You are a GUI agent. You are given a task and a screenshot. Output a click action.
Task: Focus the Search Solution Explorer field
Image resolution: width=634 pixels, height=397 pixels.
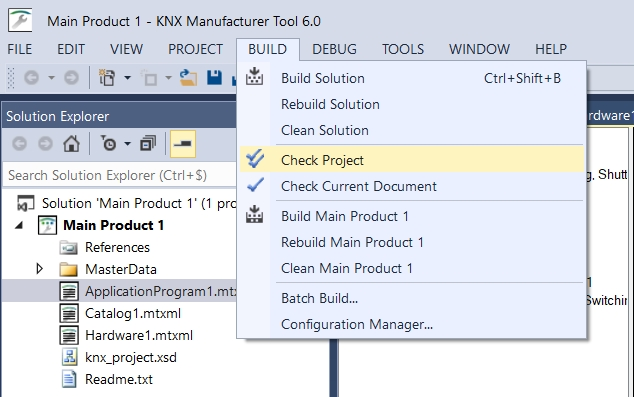coord(120,175)
